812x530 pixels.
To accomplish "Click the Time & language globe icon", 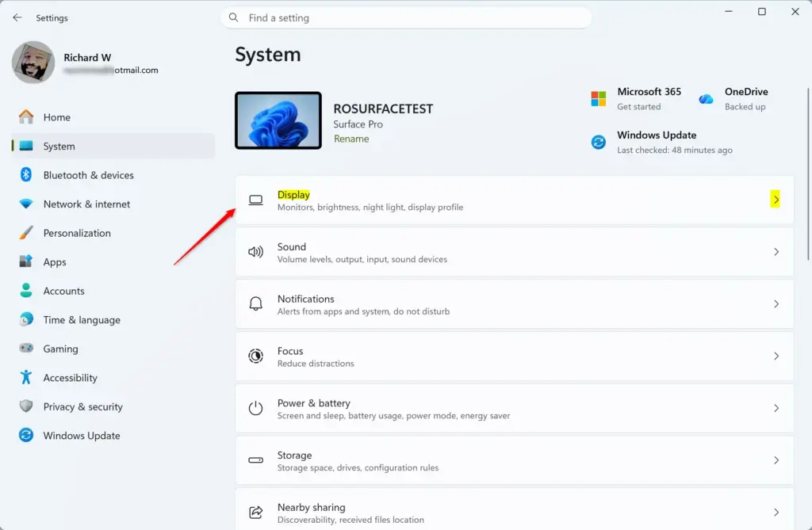I will (26, 319).
